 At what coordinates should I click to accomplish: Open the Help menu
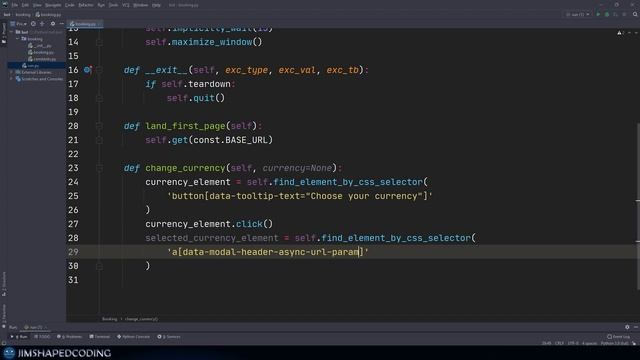(x=156, y=5)
